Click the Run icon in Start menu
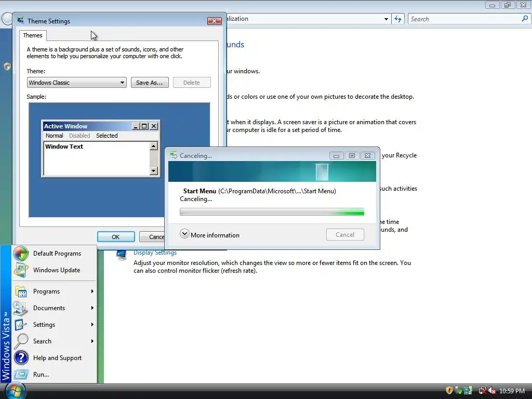 21,375
